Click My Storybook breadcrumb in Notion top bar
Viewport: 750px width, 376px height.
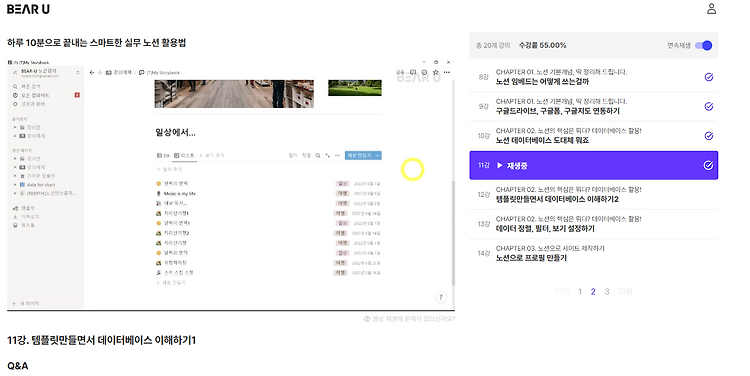click(x=159, y=73)
